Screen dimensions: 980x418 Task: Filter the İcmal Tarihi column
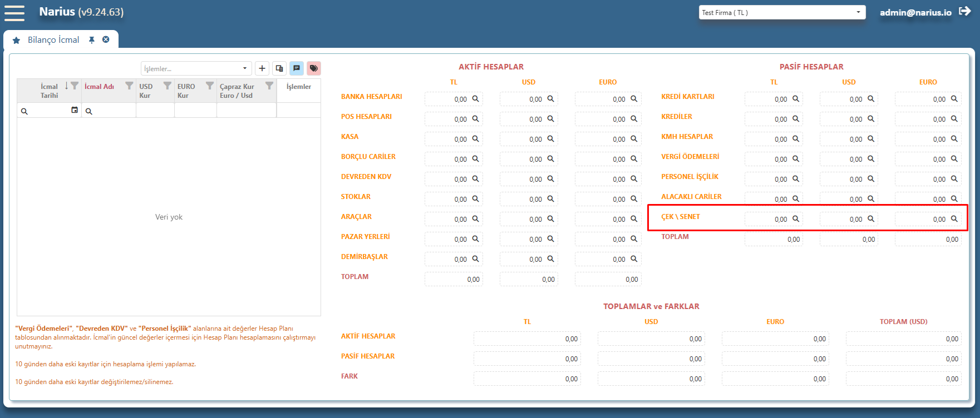tap(75, 86)
